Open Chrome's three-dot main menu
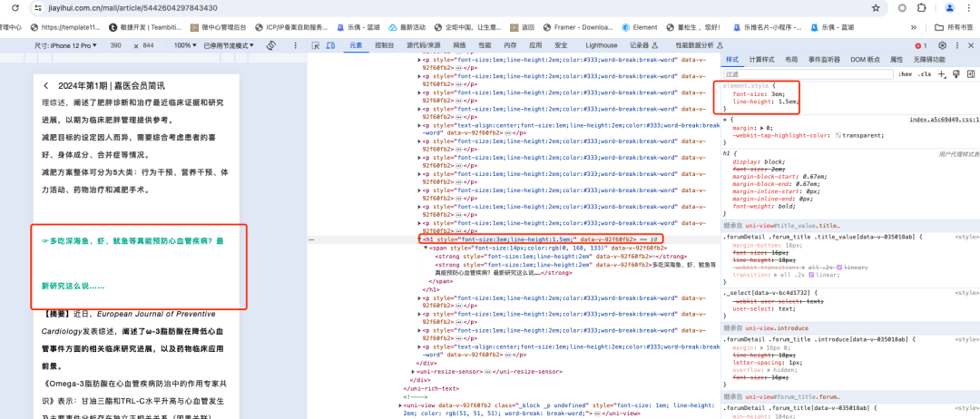 pos(971,8)
